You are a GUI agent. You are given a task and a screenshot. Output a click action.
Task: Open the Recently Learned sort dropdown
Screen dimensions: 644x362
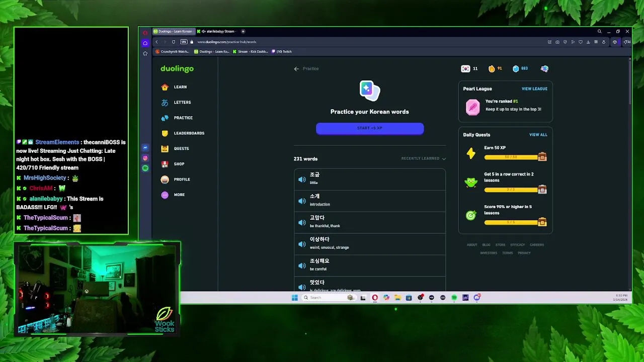(x=423, y=158)
